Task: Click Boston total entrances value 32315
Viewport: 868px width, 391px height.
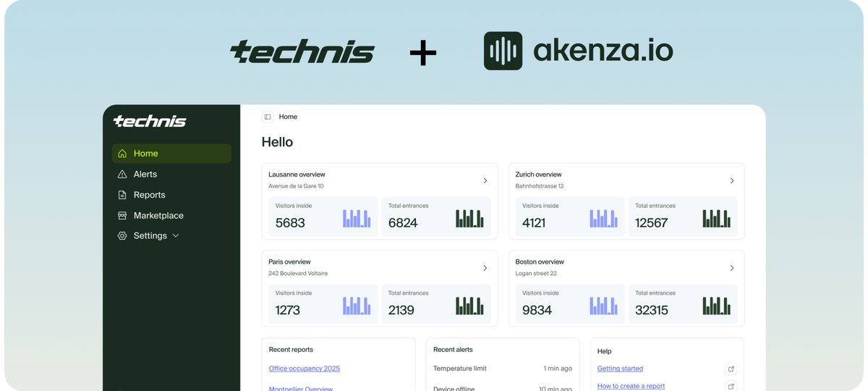Action: tap(652, 311)
